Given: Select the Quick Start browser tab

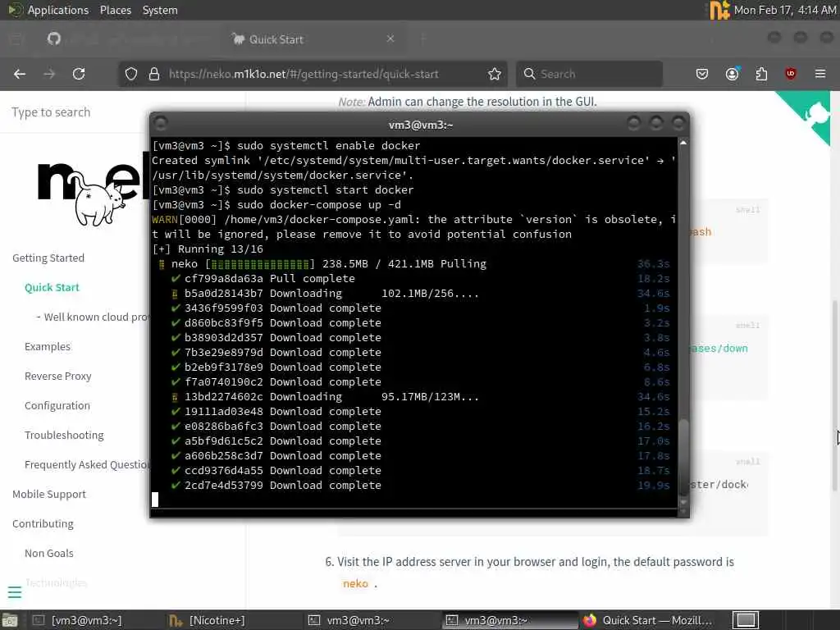Looking at the screenshot, I should 313,39.
